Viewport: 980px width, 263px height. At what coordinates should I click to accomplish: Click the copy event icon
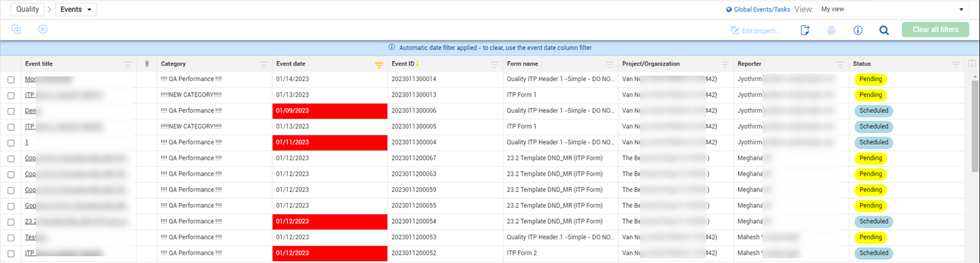coord(16,29)
